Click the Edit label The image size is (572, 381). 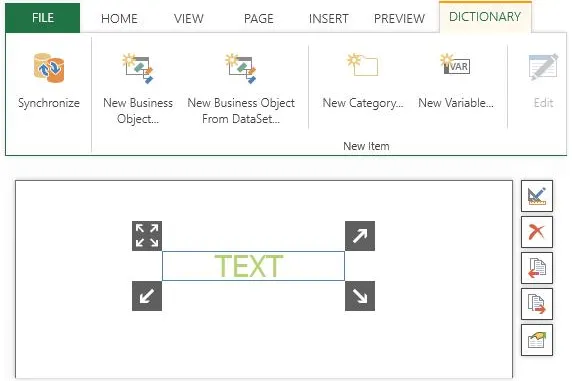coord(544,103)
